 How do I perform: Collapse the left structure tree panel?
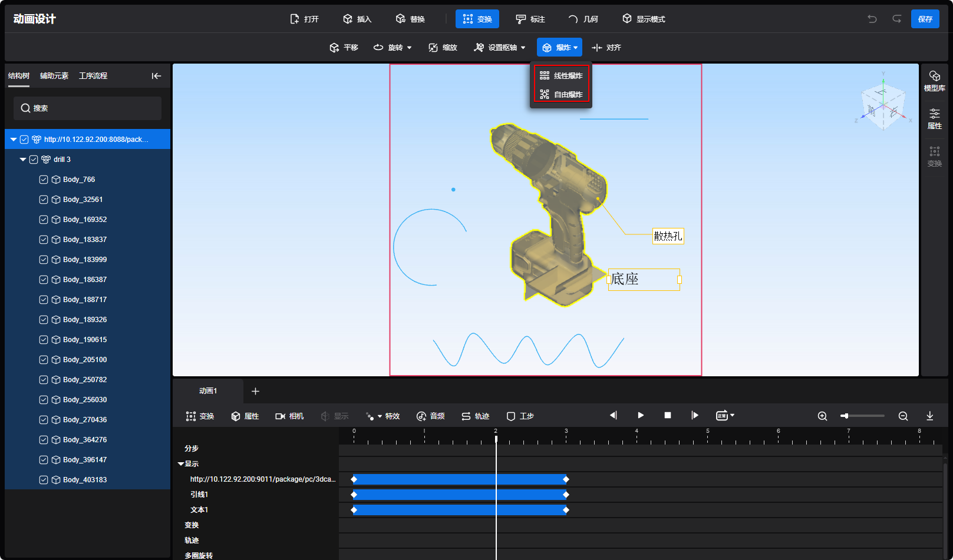coord(156,76)
